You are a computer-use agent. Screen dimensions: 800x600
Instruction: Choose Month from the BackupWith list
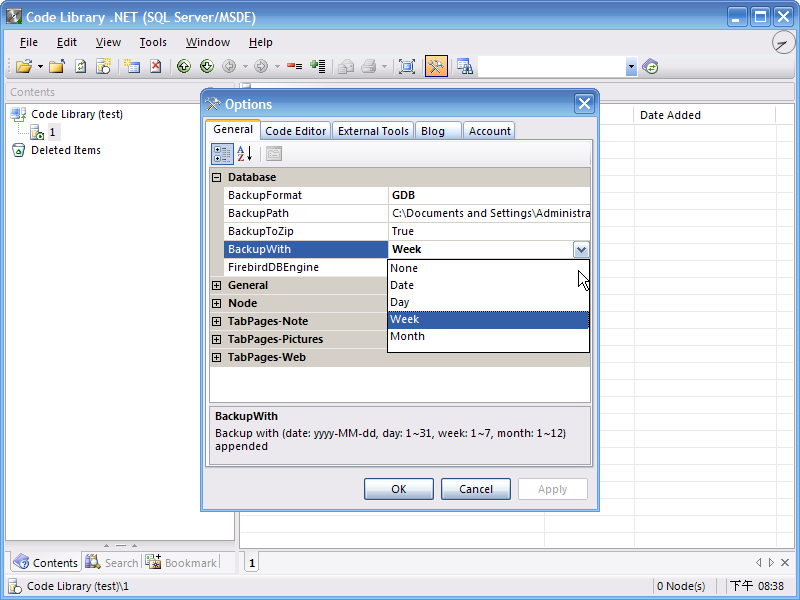point(488,336)
